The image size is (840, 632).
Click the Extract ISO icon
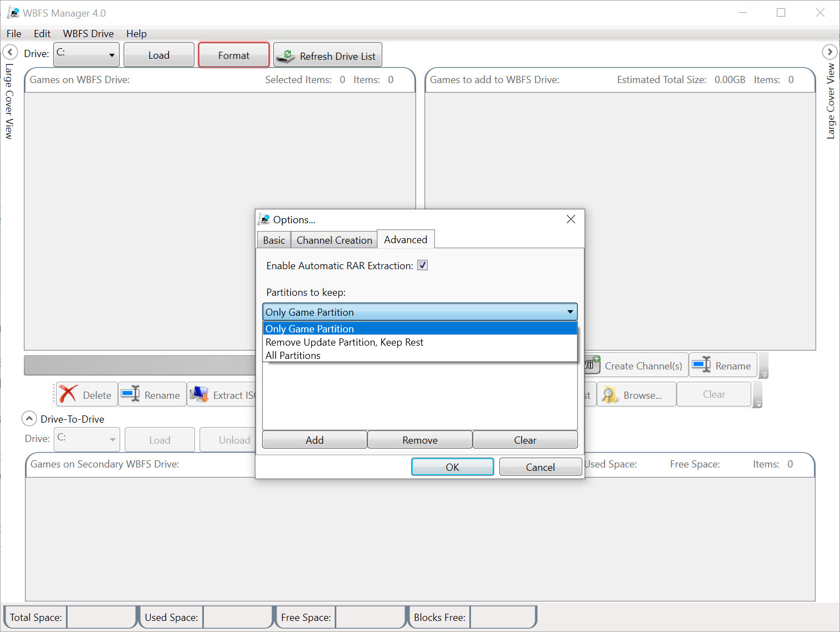[199, 394]
